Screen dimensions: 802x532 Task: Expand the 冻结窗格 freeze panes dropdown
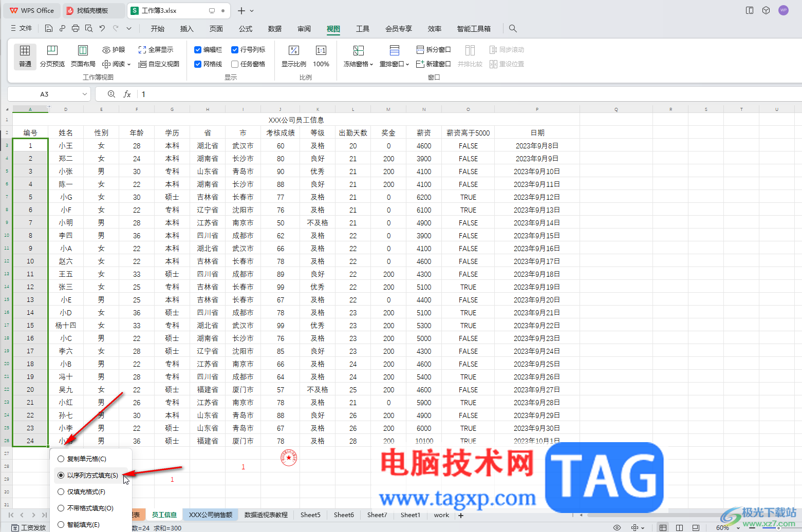coord(371,65)
